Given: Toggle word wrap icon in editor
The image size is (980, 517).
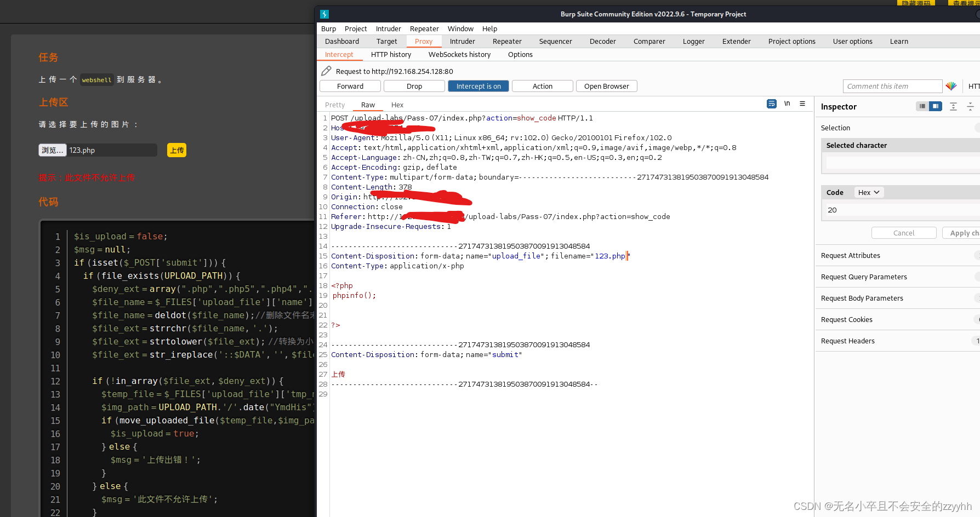Looking at the screenshot, I should point(772,104).
